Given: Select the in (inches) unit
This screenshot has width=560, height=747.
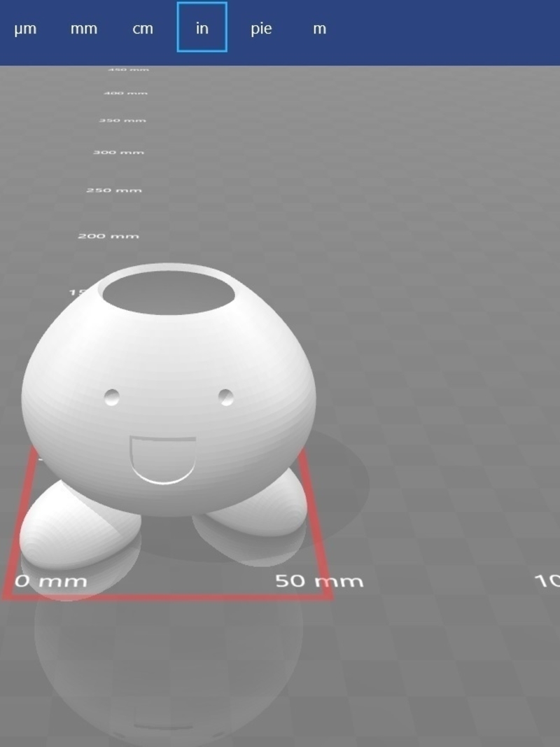Looking at the screenshot, I should pyautogui.click(x=202, y=27).
